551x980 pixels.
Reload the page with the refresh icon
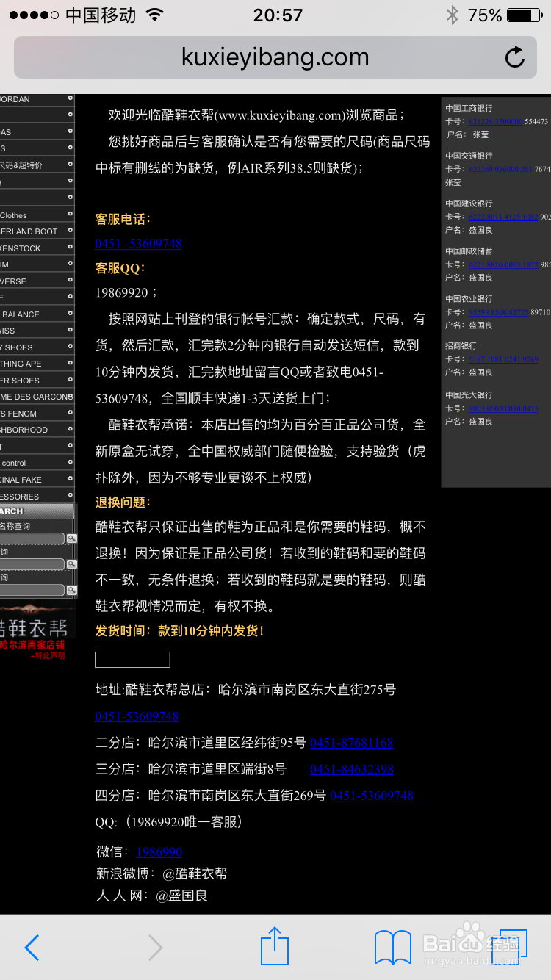515,57
